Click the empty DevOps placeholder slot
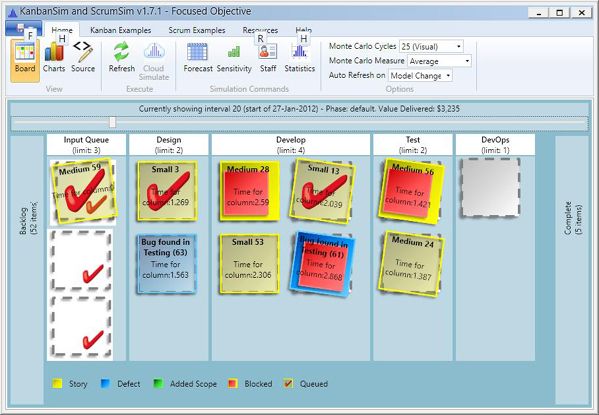The width and height of the screenshot is (599, 415). point(491,187)
